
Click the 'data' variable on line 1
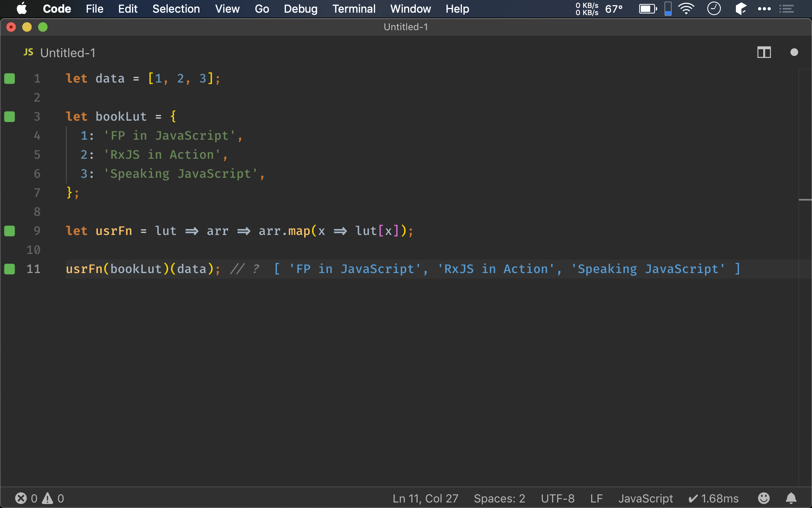click(x=110, y=79)
